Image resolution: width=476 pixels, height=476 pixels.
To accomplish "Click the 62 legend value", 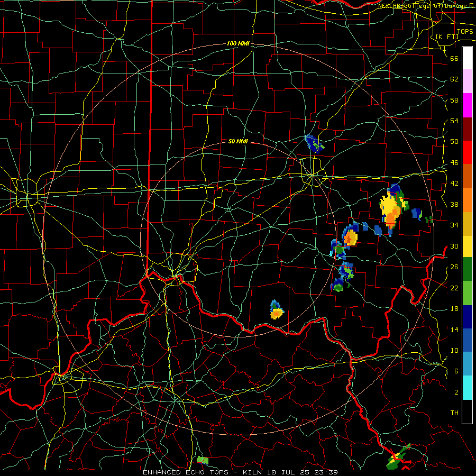I will coord(454,79).
